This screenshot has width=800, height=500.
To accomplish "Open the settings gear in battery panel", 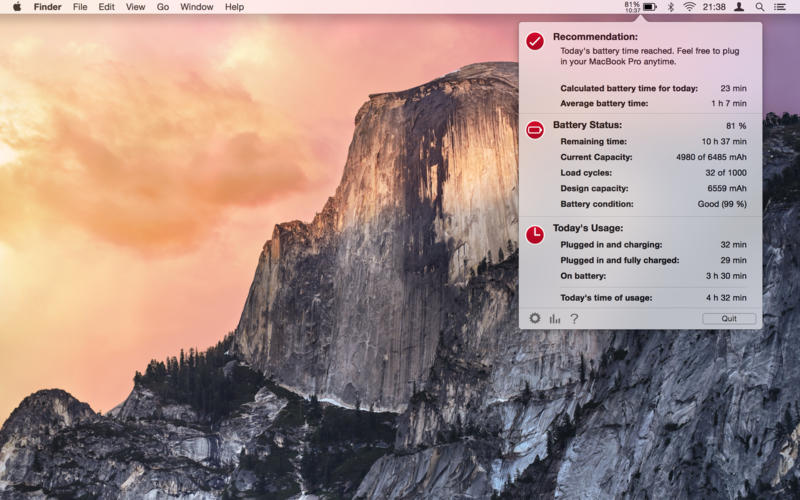I will coord(534,318).
